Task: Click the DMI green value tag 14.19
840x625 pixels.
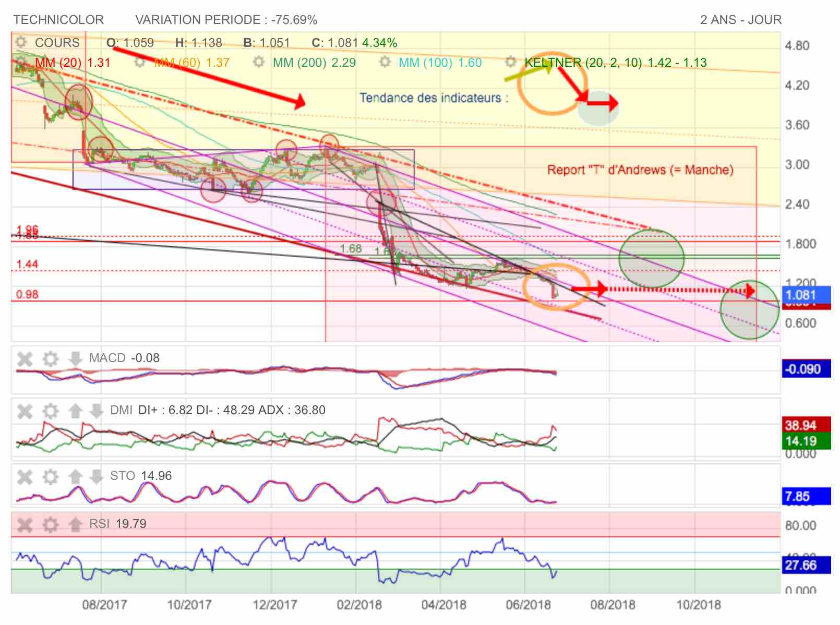Action: [x=806, y=441]
